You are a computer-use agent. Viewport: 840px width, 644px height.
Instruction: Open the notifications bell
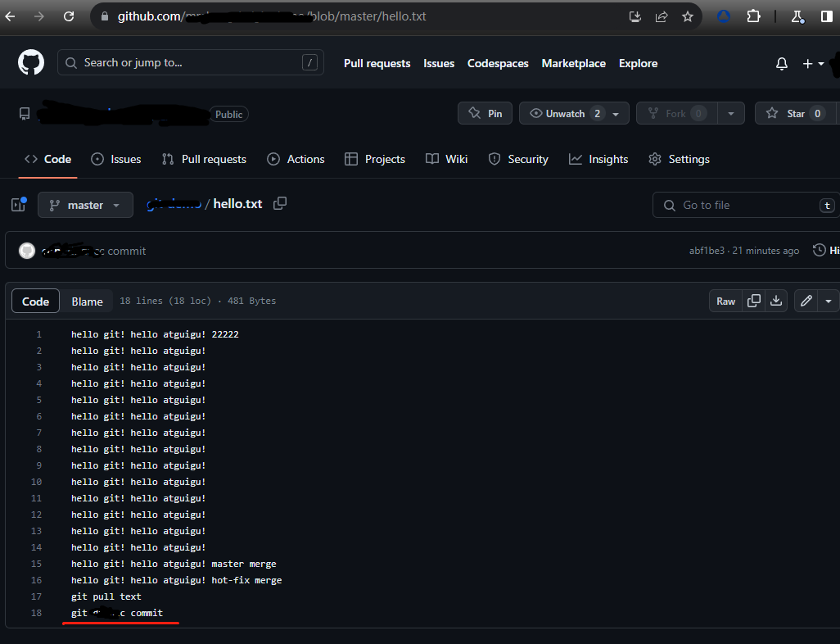pos(782,64)
